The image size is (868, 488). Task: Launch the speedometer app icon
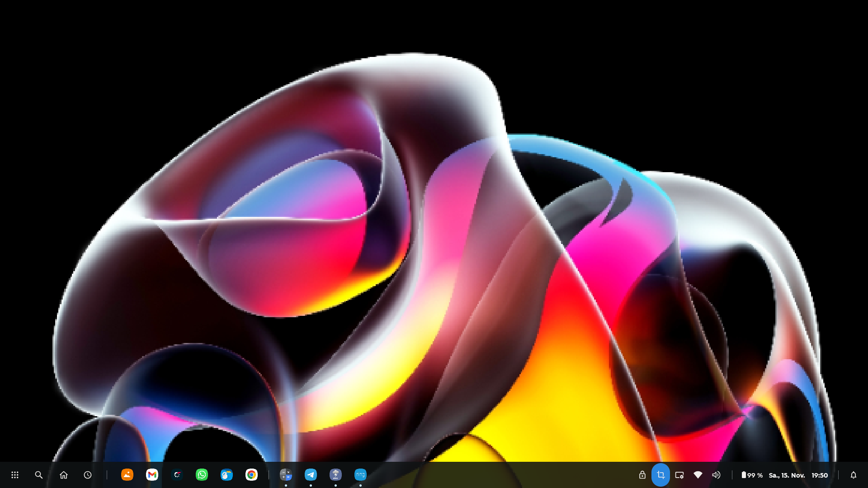click(177, 474)
